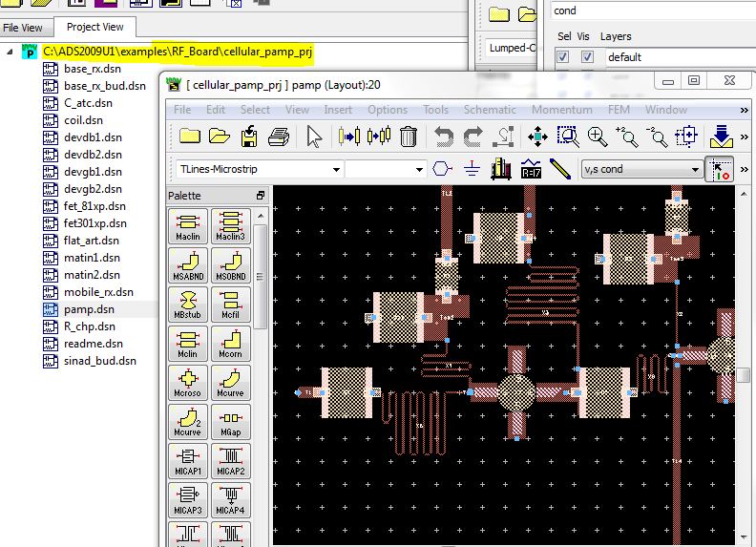Toggle the Vis checkbox for default layer
756x547 pixels.
point(587,57)
